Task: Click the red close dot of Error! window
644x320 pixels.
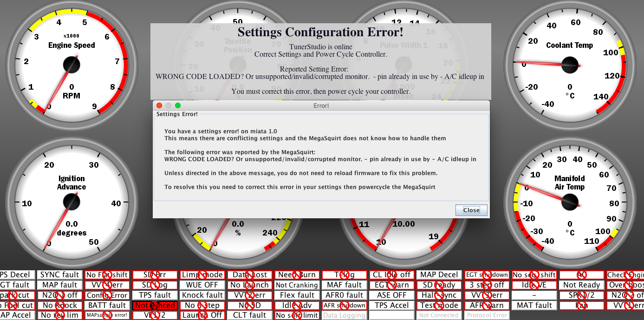Action: click(159, 105)
